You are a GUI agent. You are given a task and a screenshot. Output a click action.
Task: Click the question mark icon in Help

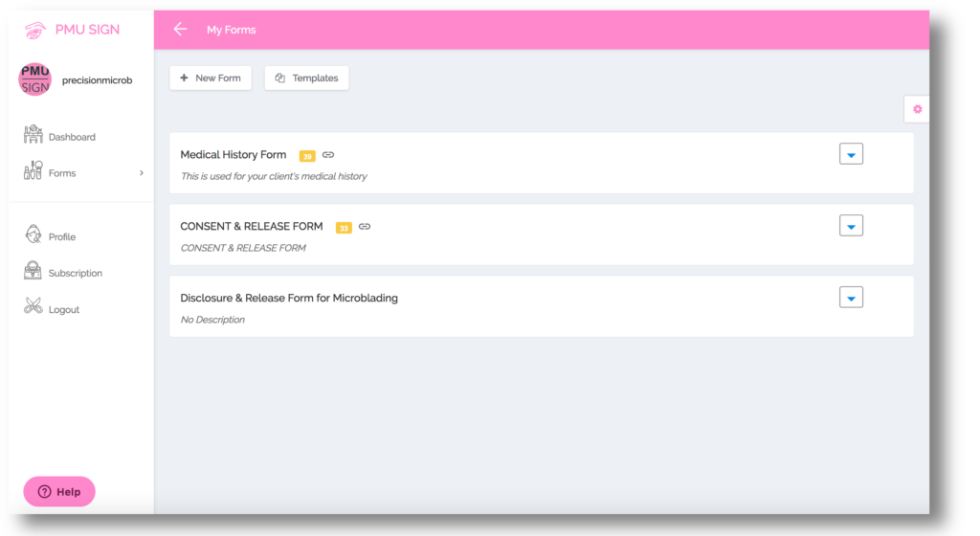(44, 492)
